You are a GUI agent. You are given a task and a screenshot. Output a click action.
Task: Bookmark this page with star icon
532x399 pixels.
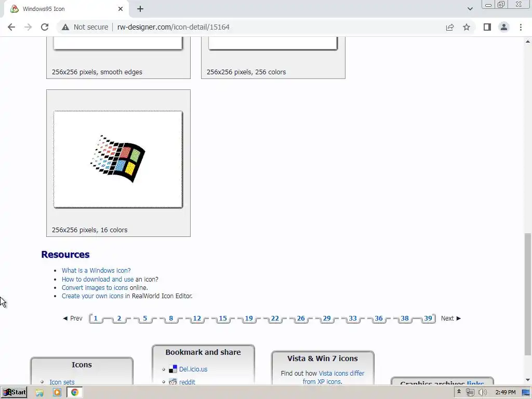click(467, 27)
